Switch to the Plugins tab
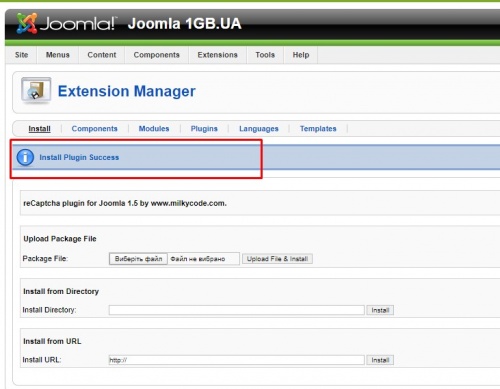Image resolution: width=500 pixels, height=389 pixels. (x=204, y=129)
